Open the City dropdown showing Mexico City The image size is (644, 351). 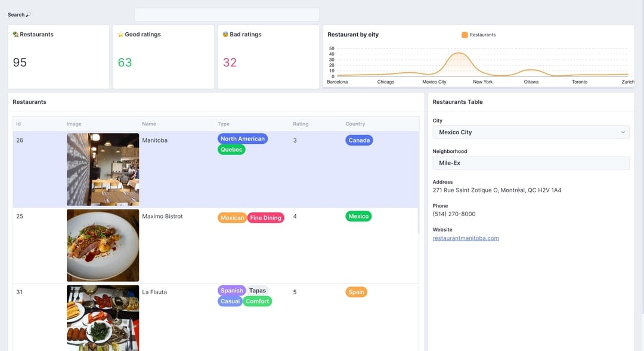coord(530,132)
